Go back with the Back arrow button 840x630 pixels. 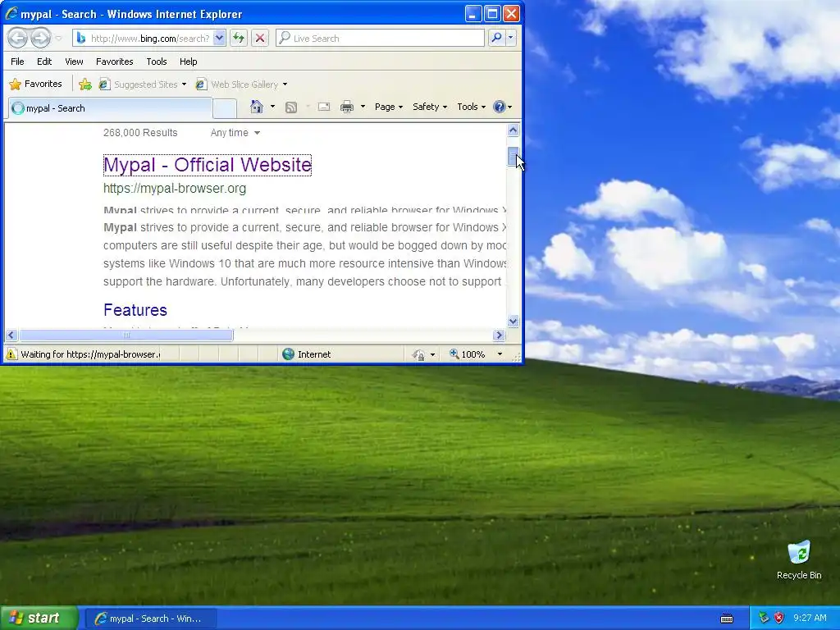(x=18, y=38)
